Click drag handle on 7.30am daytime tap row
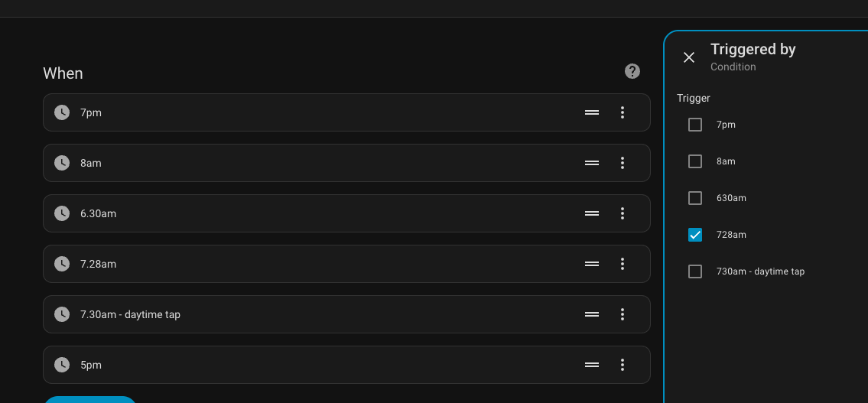 tap(592, 314)
